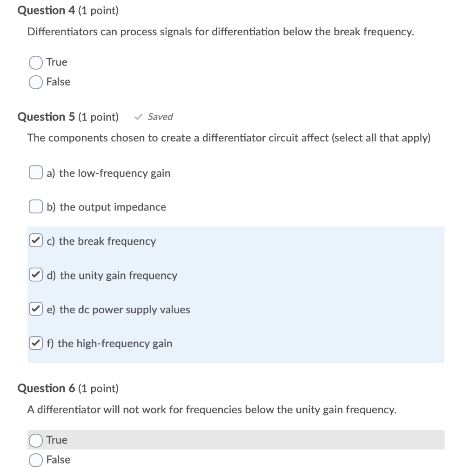This screenshot has height=476, width=475.
Task: Click the Saved checkmark icon
Action: 138,117
